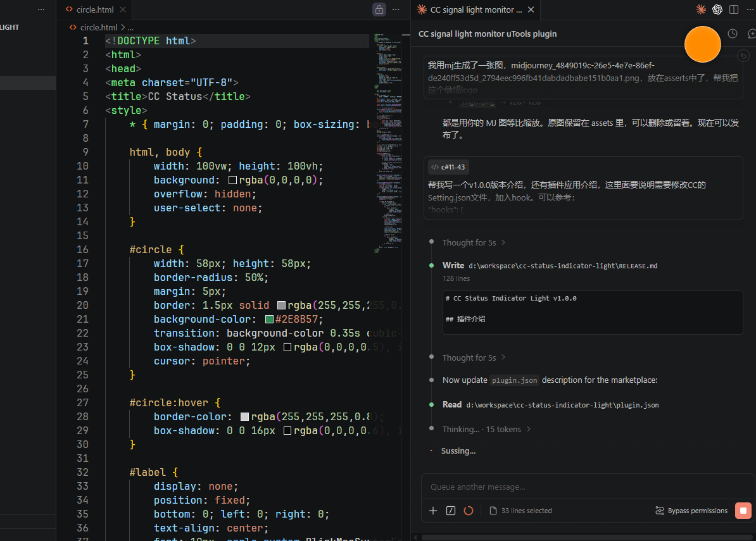The height and width of the screenshot is (541, 756).
Task: Click the #circle:hover selector line
Action: point(169,402)
